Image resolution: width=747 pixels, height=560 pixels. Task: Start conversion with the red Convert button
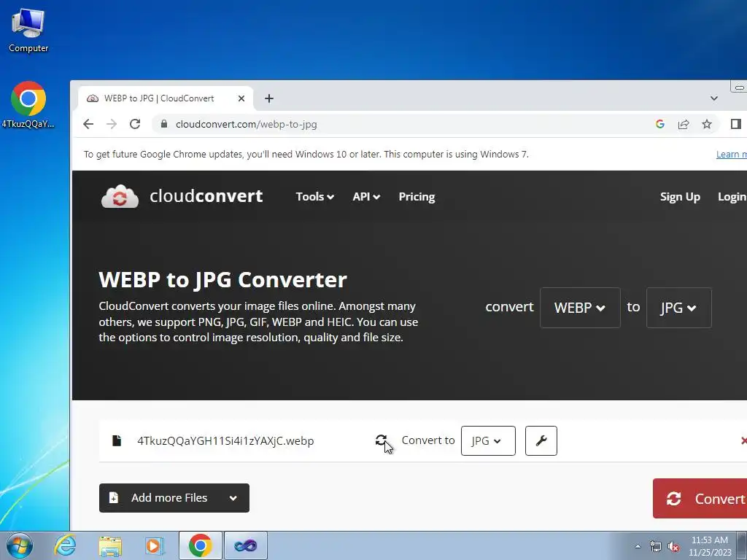coord(700,499)
